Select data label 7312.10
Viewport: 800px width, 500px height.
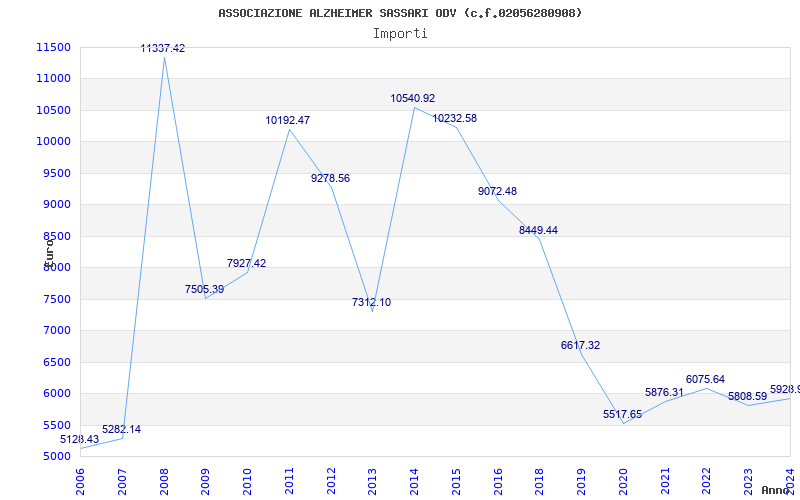coord(371,303)
